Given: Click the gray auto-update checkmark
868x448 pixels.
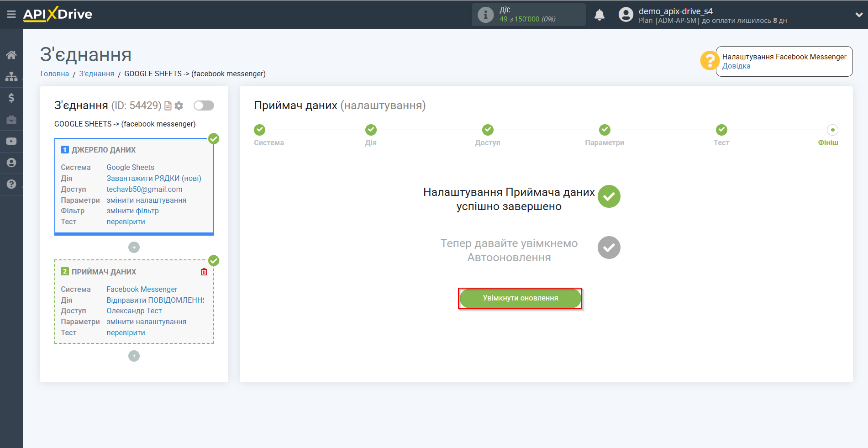Looking at the screenshot, I should [609, 248].
